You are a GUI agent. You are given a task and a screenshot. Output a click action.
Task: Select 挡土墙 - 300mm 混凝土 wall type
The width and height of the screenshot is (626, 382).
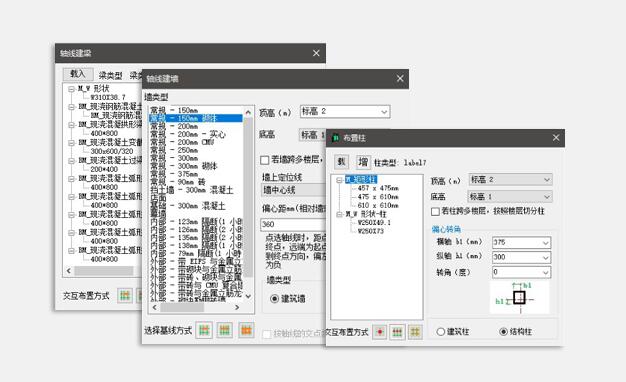(192, 190)
